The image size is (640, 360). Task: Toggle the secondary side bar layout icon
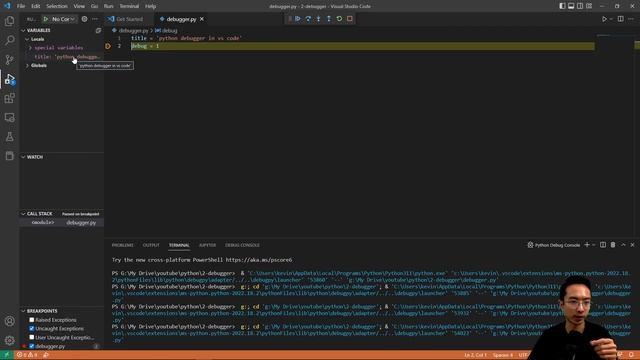[580, 6]
